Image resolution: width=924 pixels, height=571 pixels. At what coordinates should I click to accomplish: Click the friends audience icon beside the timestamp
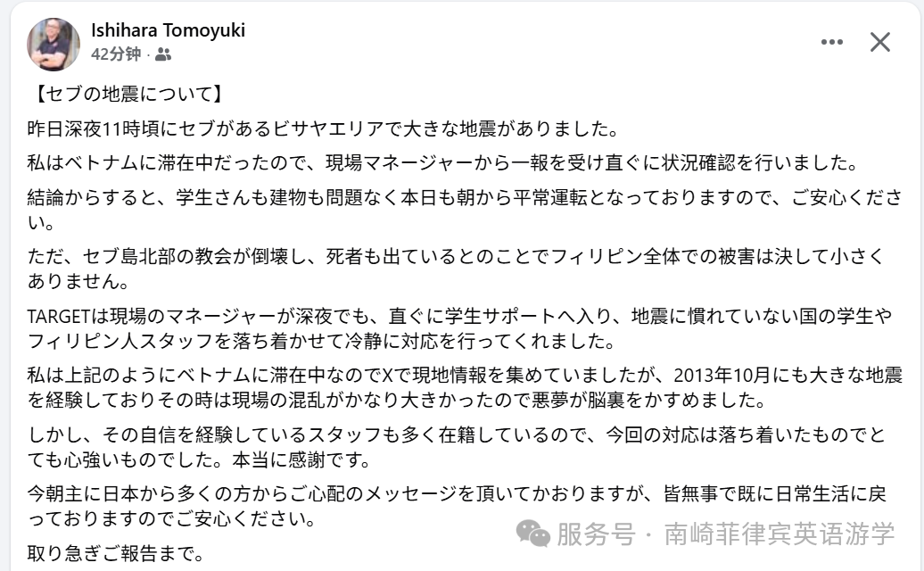162,54
